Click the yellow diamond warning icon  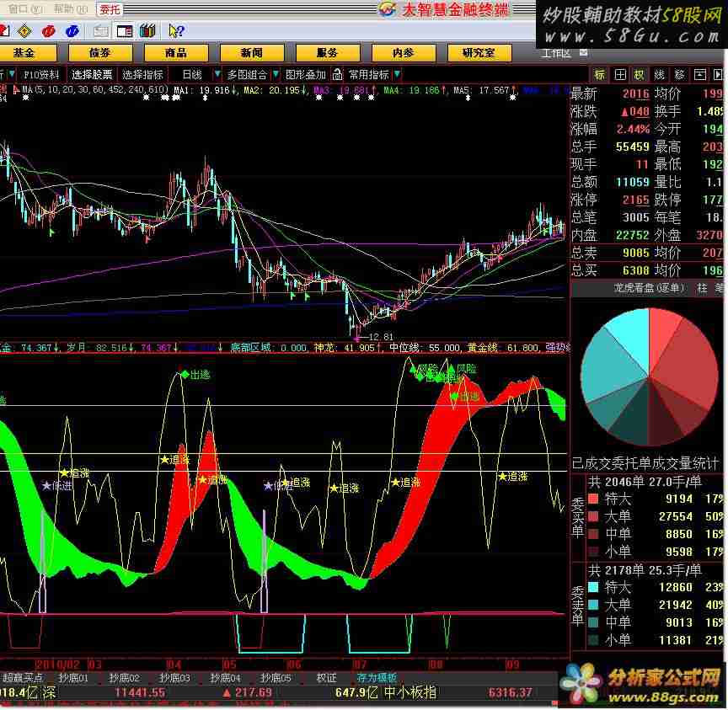coord(24,31)
